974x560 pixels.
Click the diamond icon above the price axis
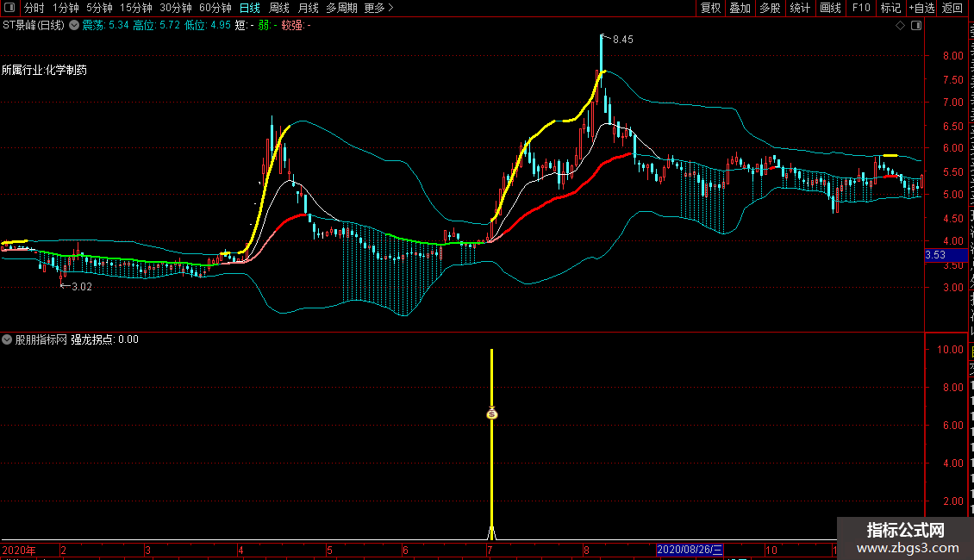(901, 25)
